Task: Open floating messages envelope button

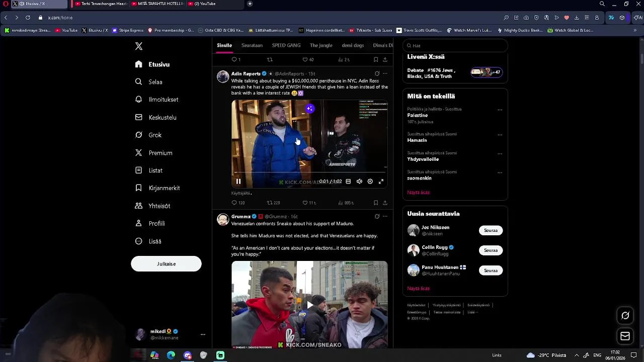Action: (625, 336)
